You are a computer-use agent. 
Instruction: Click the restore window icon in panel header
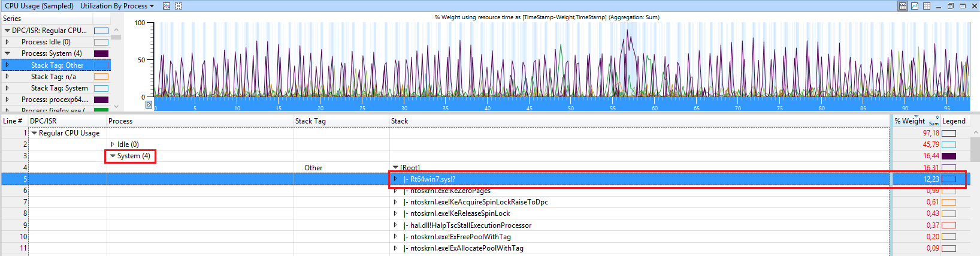click(950, 6)
